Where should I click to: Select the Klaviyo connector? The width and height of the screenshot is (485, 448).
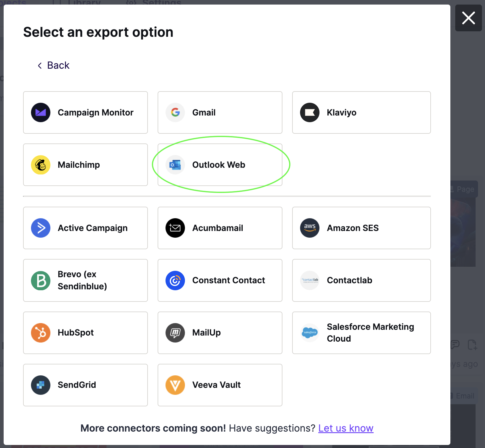pos(361,112)
